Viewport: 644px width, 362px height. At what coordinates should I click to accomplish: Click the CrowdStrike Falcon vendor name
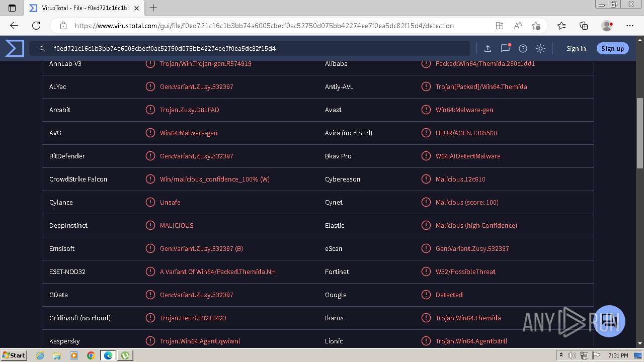click(78, 179)
